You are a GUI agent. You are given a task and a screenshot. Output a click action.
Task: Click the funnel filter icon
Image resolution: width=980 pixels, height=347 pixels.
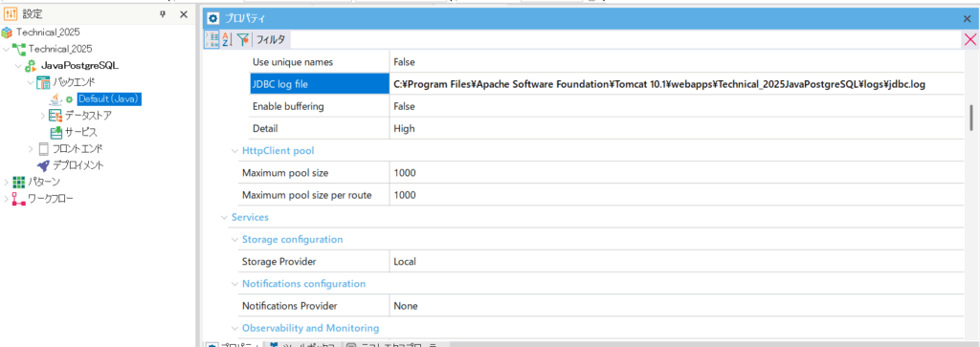coord(242,39)
